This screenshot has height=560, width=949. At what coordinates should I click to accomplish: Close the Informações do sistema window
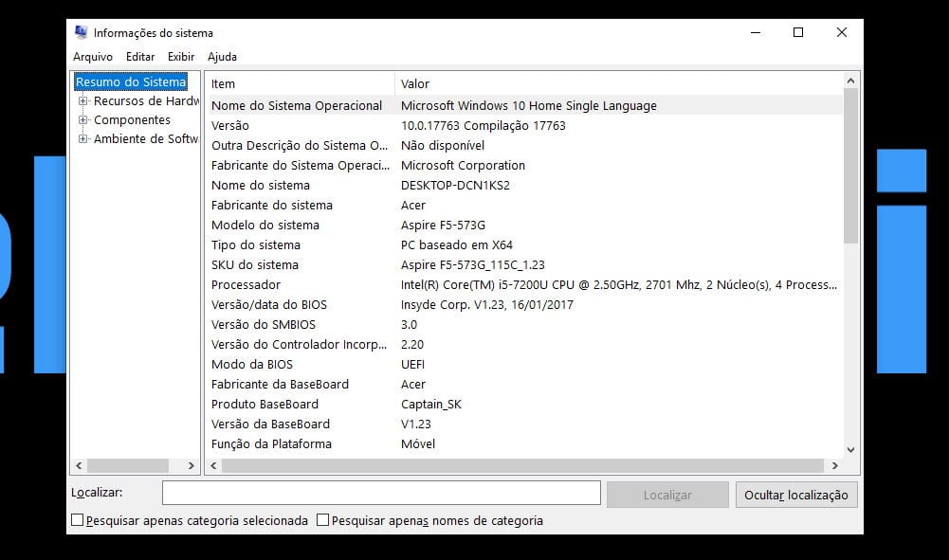[842, 32]
